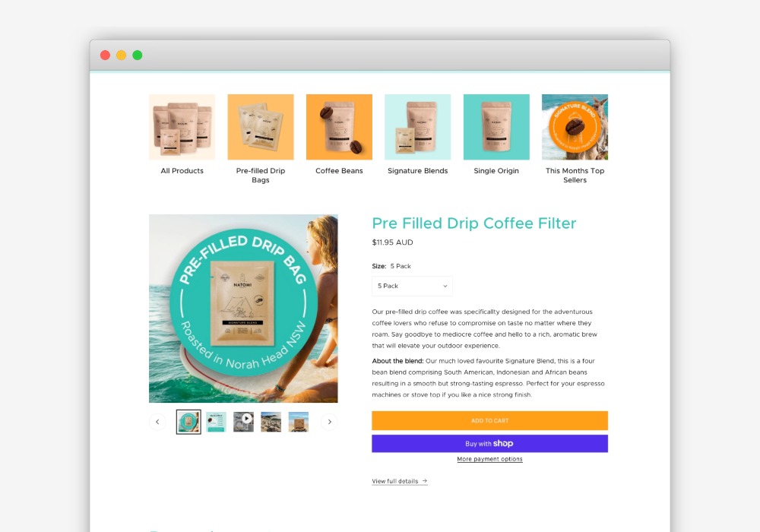The width and height of the screenshot is (760, 532).
Task: Select the beach rocks gallery thumbnail
Action: [271, 422]
